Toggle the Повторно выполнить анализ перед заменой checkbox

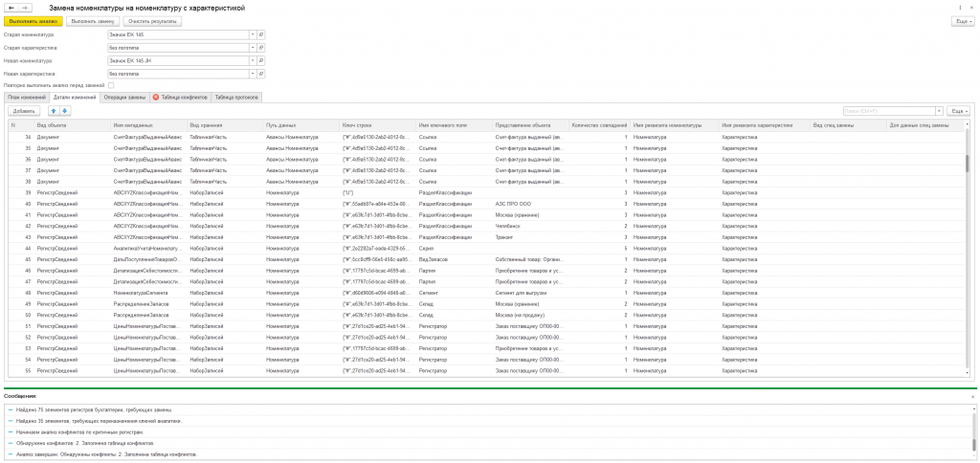[111, 85]
